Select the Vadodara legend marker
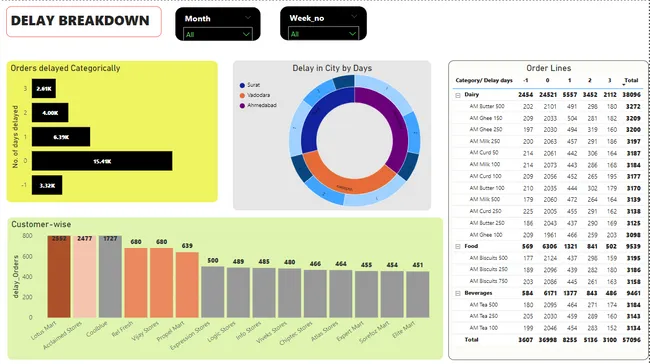Screen dimensions: 650x364 coord(242,95)
